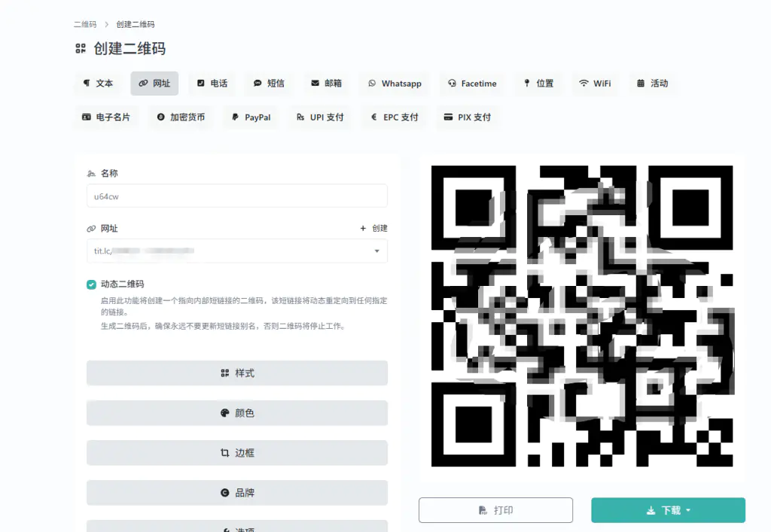Select the Facetime QR code type
Screen dimensions: 771x532
(472, 84)
